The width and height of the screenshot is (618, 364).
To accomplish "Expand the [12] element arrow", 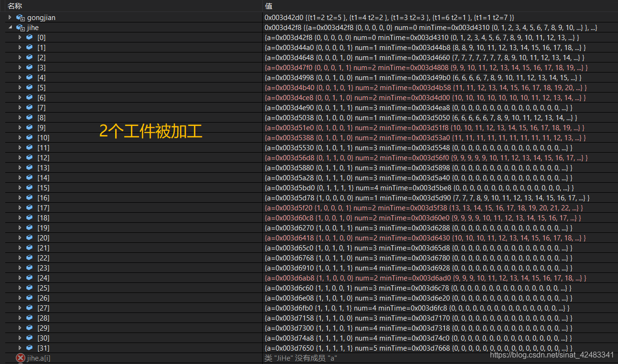I will click(x=20, y=157).
